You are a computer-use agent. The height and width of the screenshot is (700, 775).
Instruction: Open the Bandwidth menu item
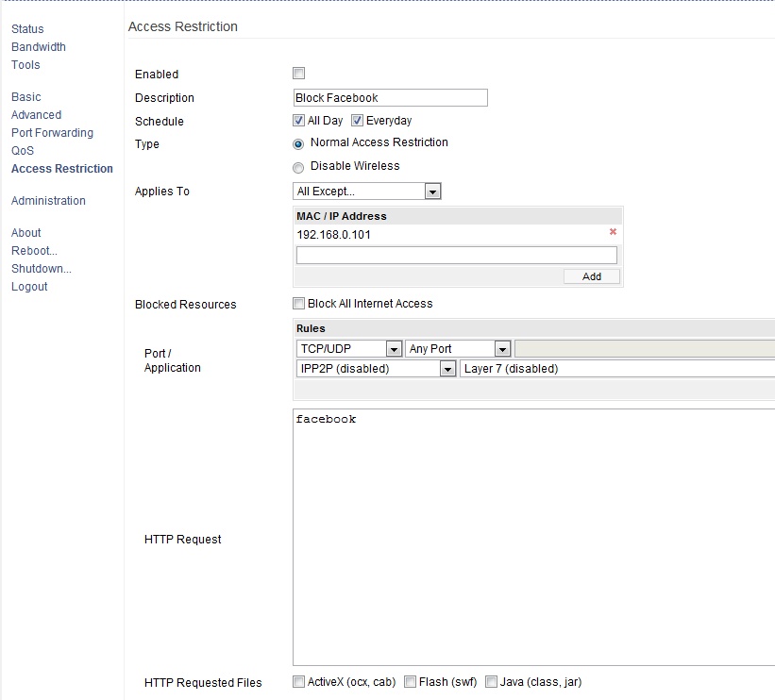pyautogui.click(x=39, y=47)
